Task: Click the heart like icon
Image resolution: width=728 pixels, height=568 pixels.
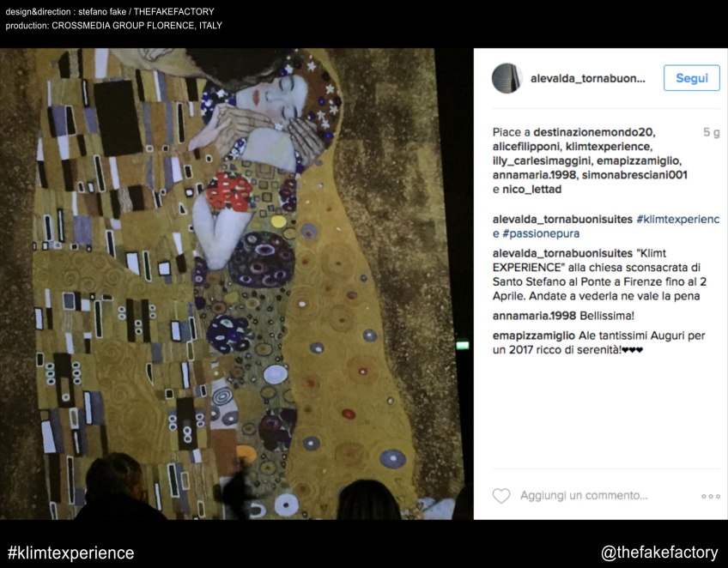Action: click(x=501, y=496)
